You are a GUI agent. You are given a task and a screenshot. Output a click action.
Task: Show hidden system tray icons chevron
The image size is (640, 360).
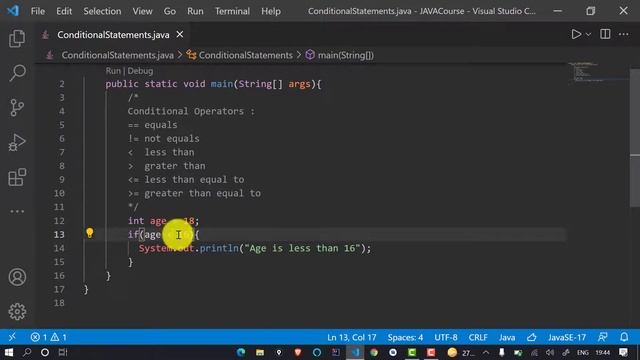[486, 353]
